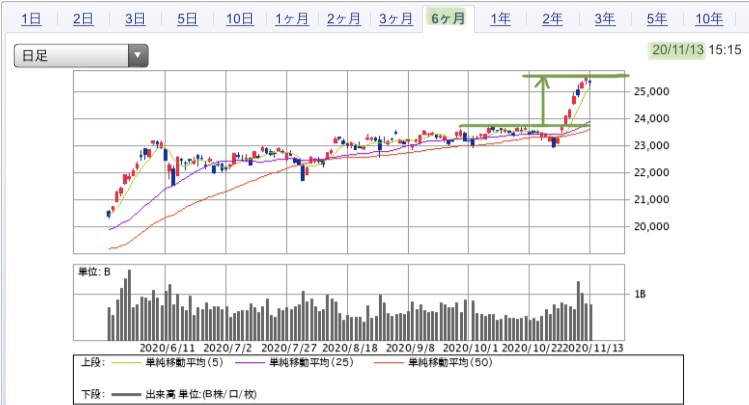The height and width of the screenshot is (405, 749).
Task: Click the orange 50-day average legend line
Action: pyautogui.click(x=388, y=363)
